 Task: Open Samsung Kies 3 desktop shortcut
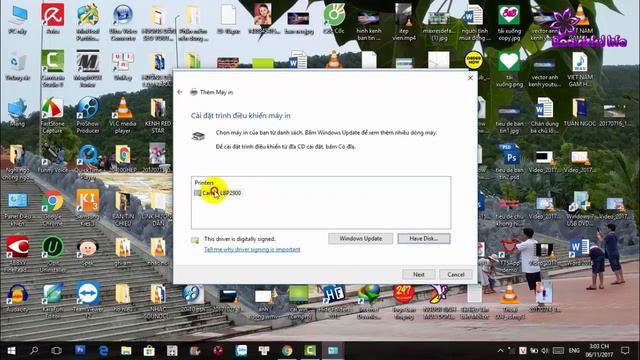click(88, 208)
